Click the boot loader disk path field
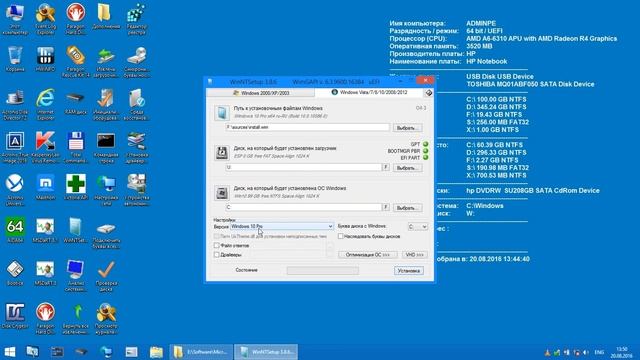 (303, 167)
